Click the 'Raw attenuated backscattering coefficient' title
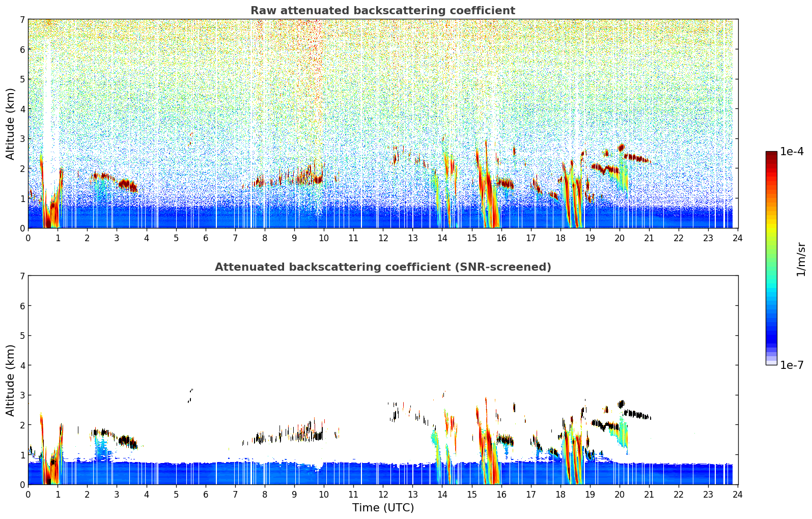The width and height of the screenshot is (812, 519). tap(383, 11)
